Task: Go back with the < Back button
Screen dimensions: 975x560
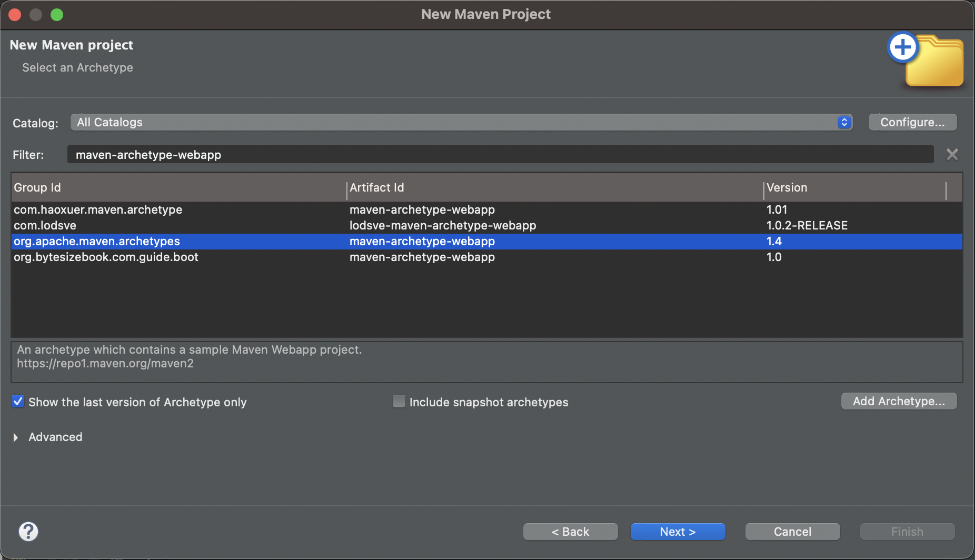Action: [x=571, y=532]
